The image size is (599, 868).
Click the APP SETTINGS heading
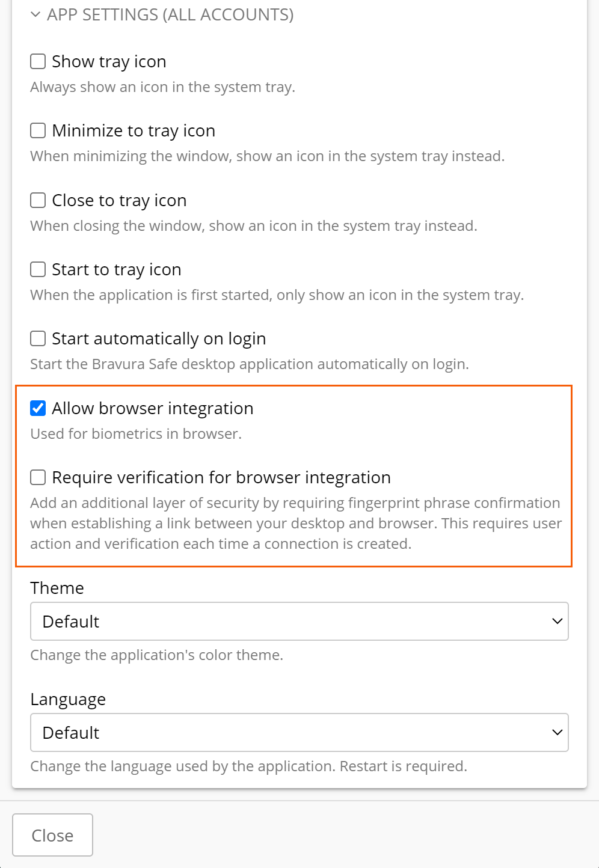(x=170, y=14)
